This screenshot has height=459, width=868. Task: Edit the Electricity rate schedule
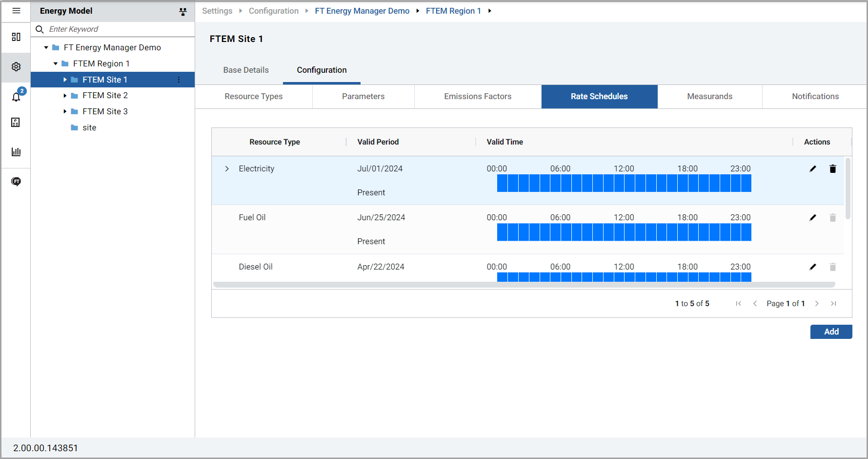(x=813, y=169)
